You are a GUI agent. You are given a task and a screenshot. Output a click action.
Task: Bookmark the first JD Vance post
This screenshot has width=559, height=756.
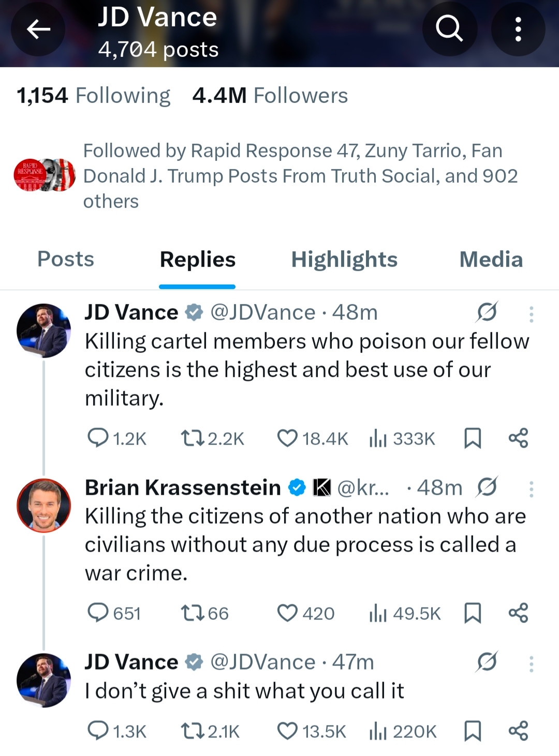473,438
